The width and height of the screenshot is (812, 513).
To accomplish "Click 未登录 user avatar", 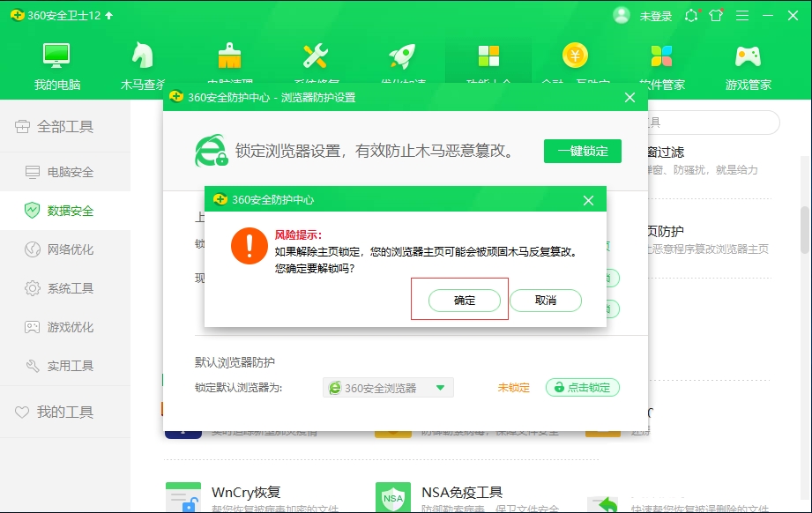I will point(621,16).
